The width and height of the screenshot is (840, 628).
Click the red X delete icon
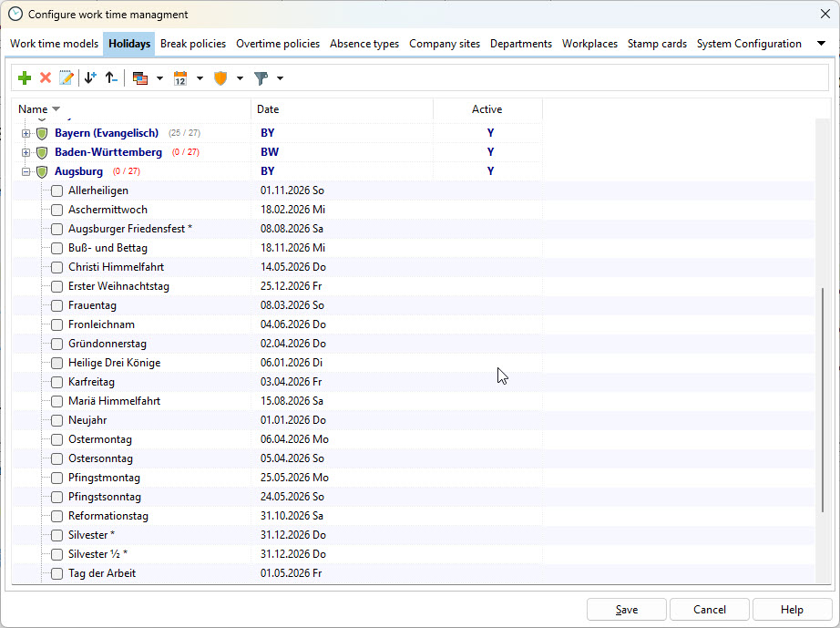tap(46, 78)
